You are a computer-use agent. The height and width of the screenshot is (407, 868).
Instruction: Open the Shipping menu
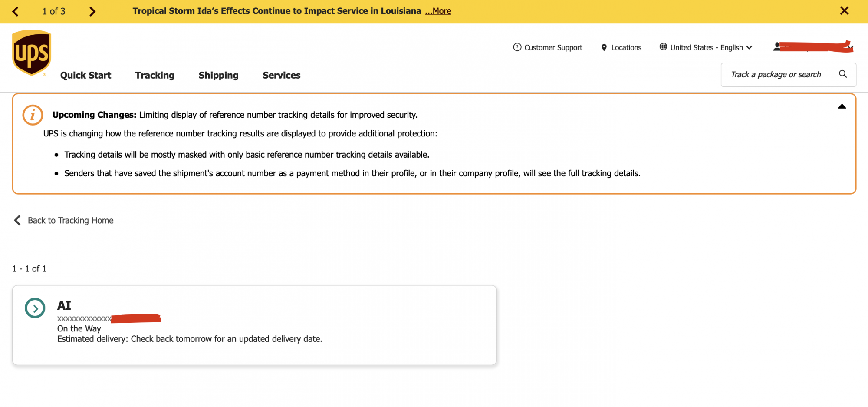pyautogui.click(x=218, y=75)
